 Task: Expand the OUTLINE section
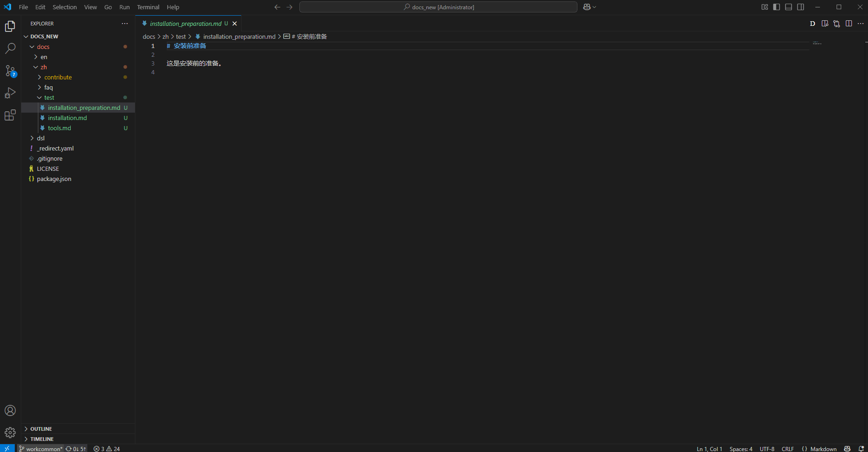[41, 429]
